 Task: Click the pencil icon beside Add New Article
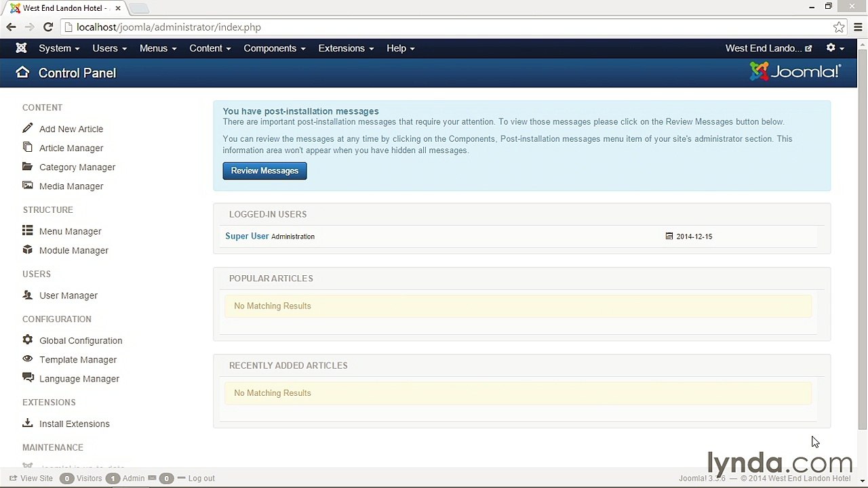click(x=27, y=128)
